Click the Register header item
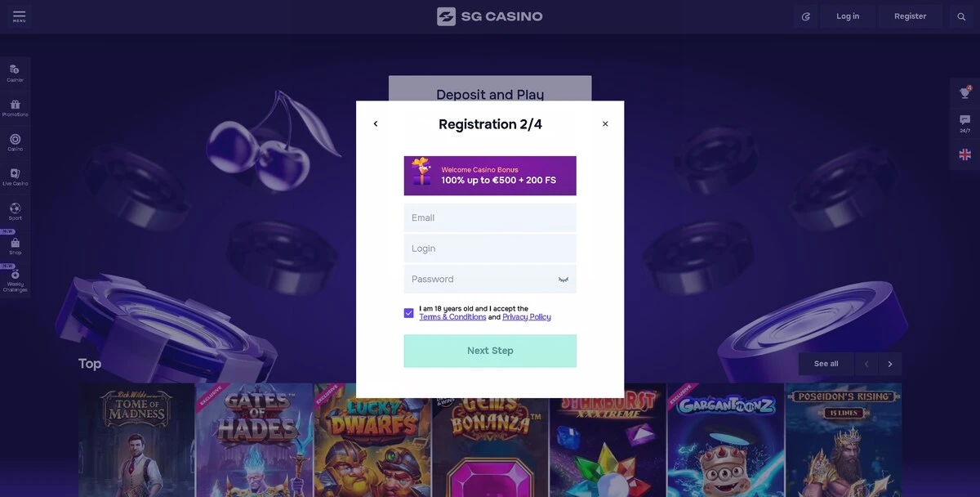The width and height of the screenshot is (980, 497). point(910,16)
